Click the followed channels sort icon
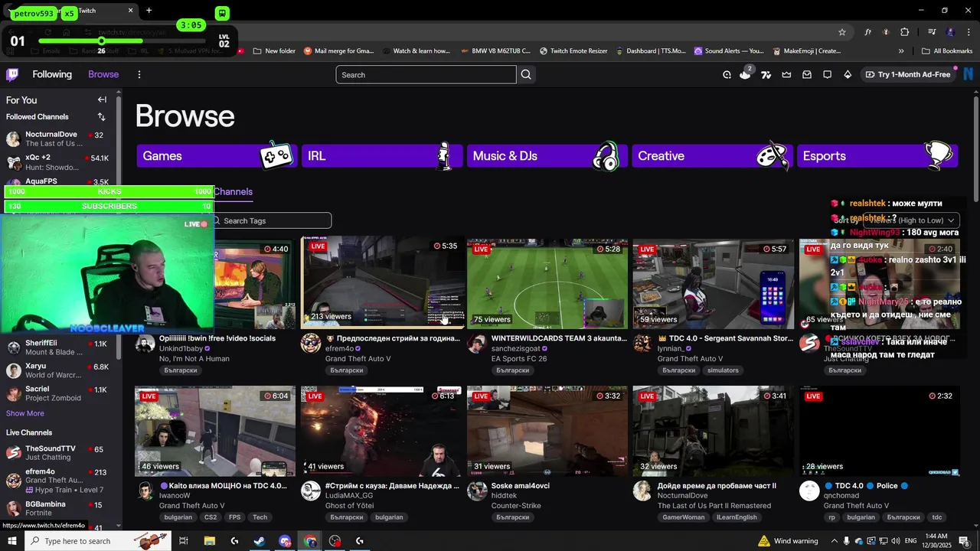 pos(101,117)
